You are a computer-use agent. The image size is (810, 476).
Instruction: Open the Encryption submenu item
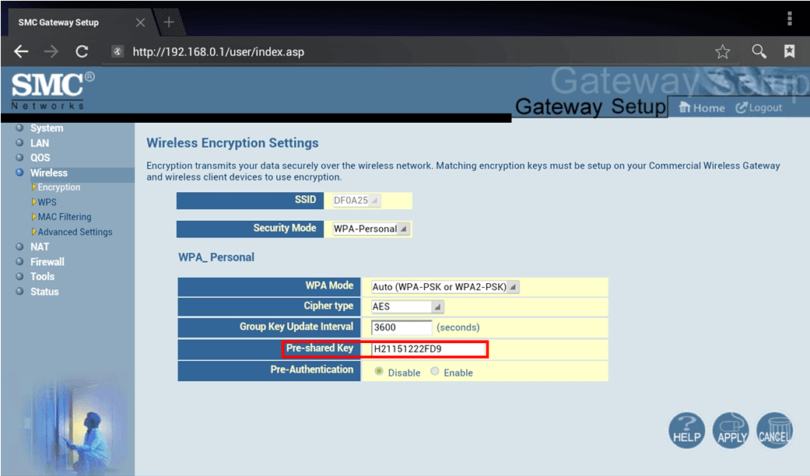point(58,187)
